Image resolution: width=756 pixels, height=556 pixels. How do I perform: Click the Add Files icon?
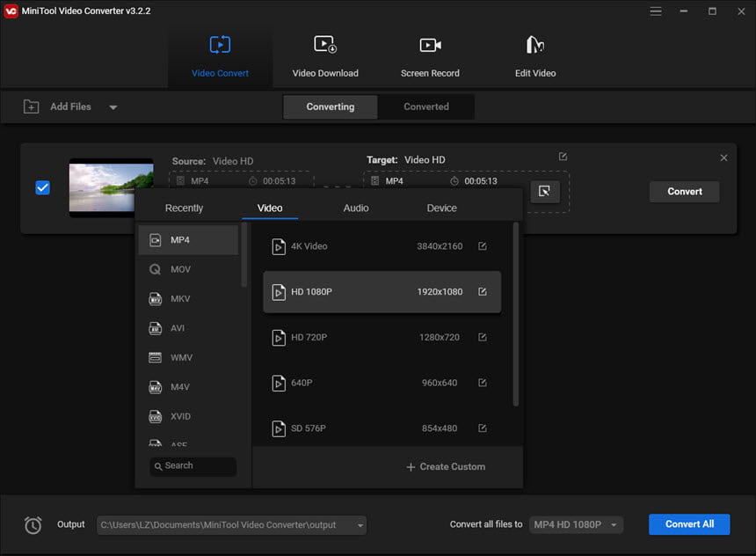32,106
